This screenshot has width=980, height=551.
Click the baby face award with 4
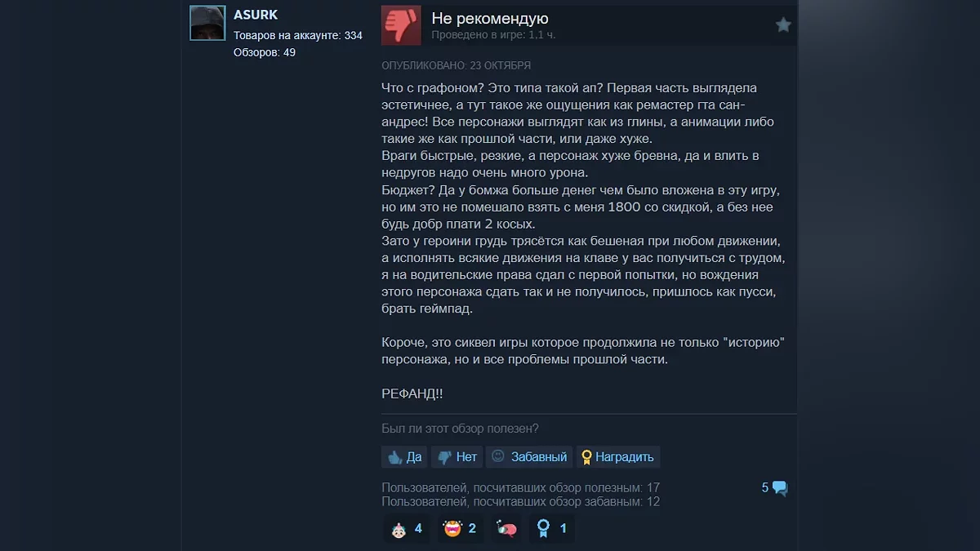pyautogui.click(x=407, y=529)
